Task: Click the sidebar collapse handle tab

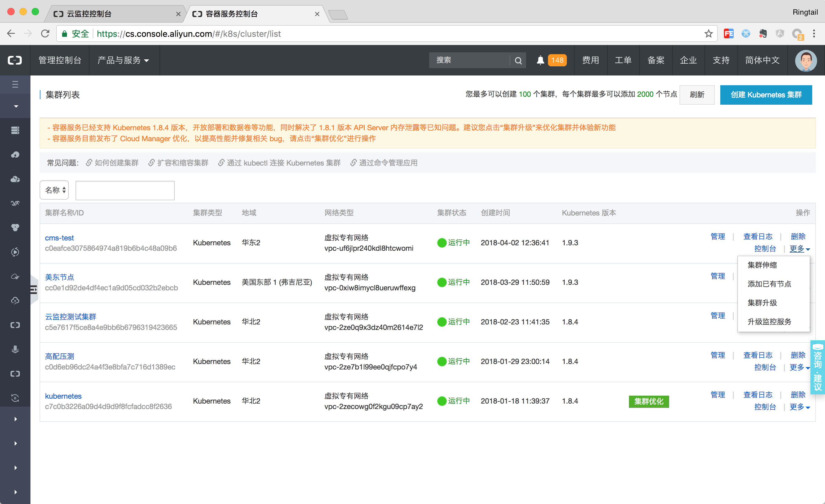Action: (x=34, y=289)
